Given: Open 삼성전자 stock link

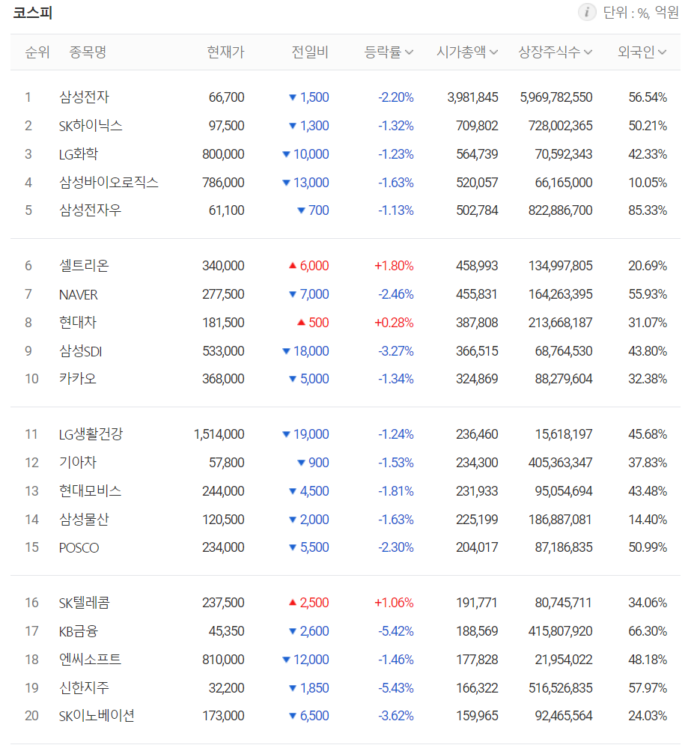Looking at the screenshot, I should pos(85,97).
